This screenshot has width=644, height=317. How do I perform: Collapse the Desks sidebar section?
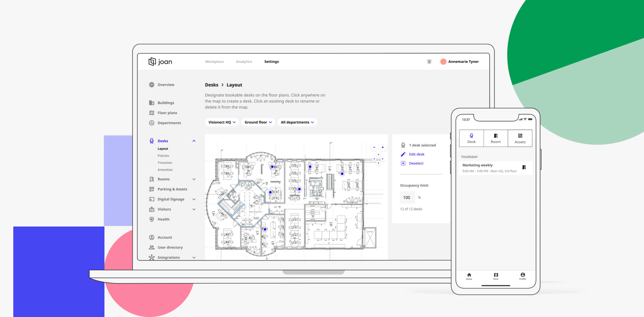(x=194, y=141)
